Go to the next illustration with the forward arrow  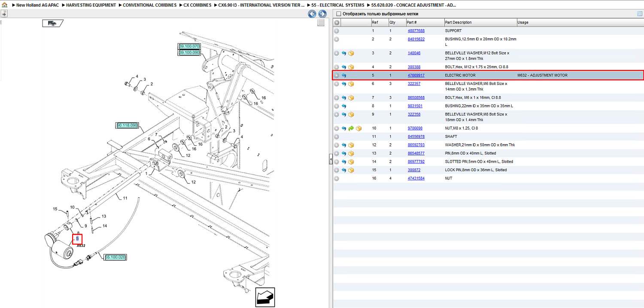coord(322,14)
